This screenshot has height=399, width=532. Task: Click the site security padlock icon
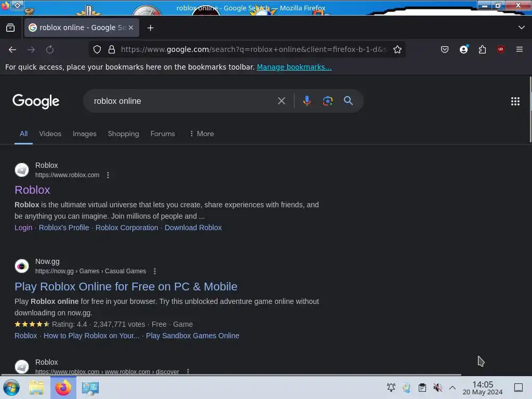coord(111,49)
